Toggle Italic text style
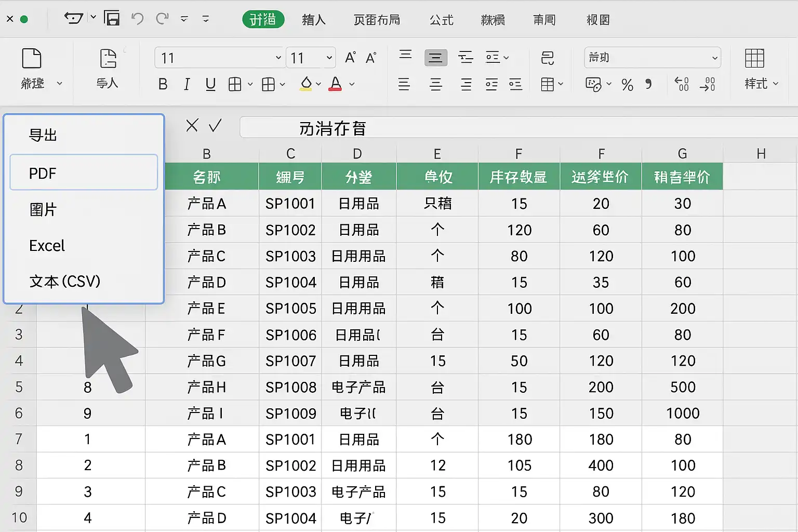Screen dimensions: 798x532 187,84
